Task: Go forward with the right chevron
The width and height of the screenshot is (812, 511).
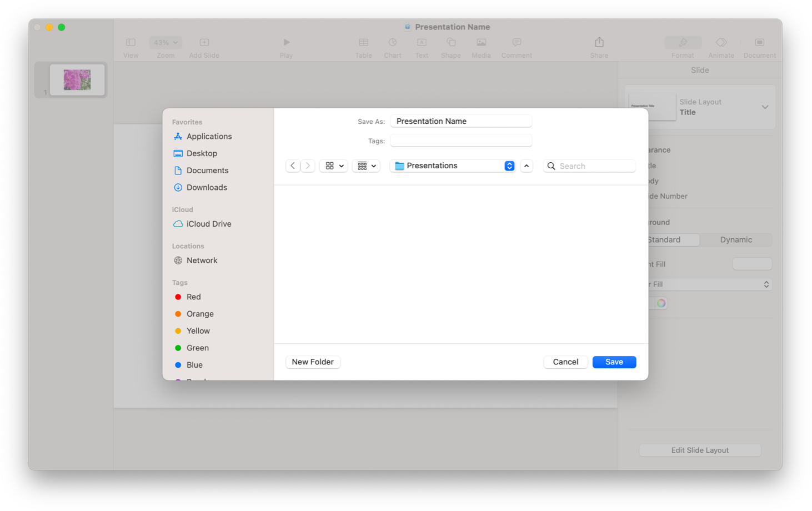Action: point(308,166)
